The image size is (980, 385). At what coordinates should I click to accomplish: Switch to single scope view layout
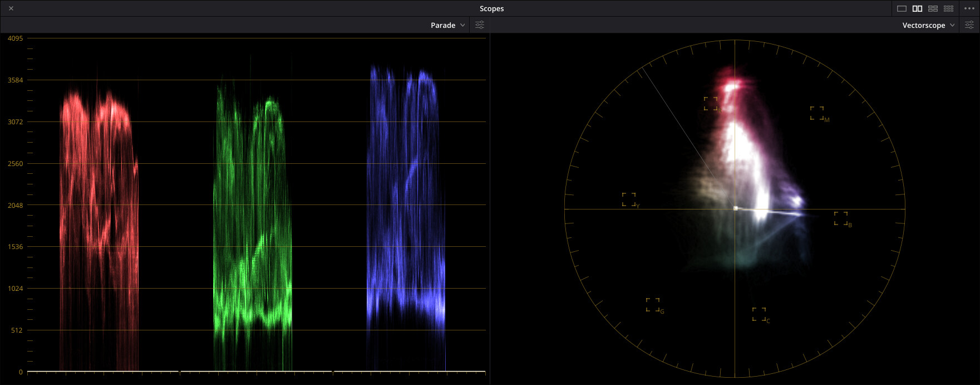coord(902,8)
